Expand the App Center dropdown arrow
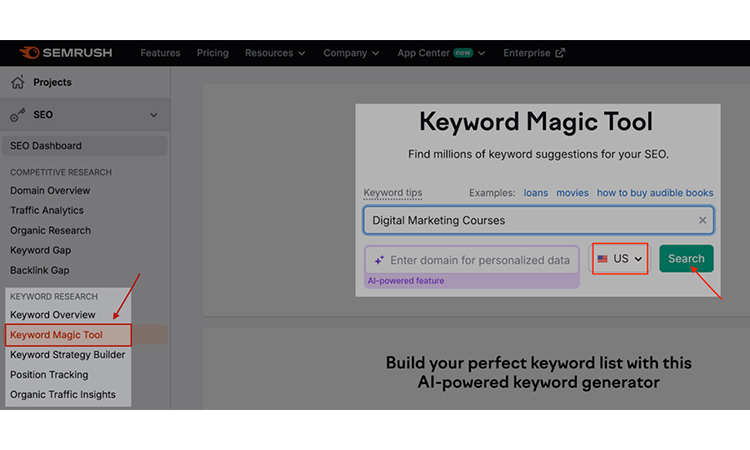Image resolution: width=750 pixels, height=450 pixels. point(481,53)
